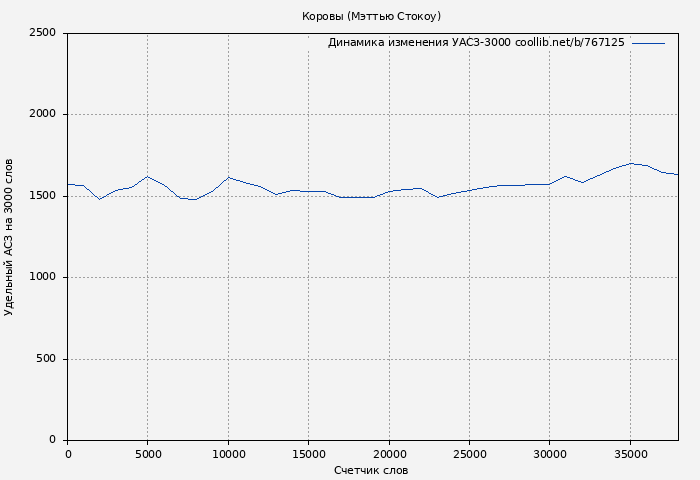Click the 35000 tick label on the x-axis

[630, 454]
